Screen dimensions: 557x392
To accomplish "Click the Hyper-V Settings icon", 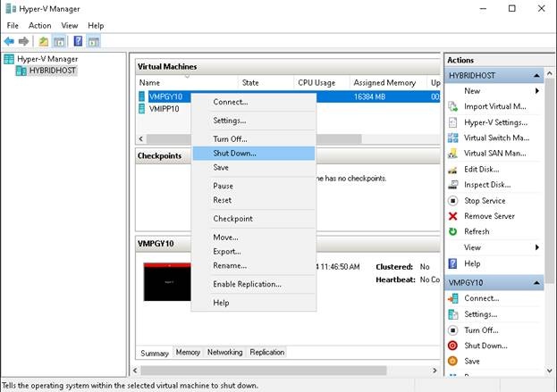I will coord(453,122).
